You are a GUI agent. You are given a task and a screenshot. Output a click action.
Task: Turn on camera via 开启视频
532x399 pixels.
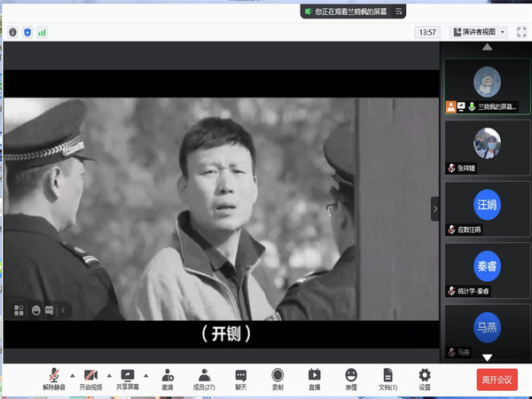pyautogui.click(x=90, y=379)
